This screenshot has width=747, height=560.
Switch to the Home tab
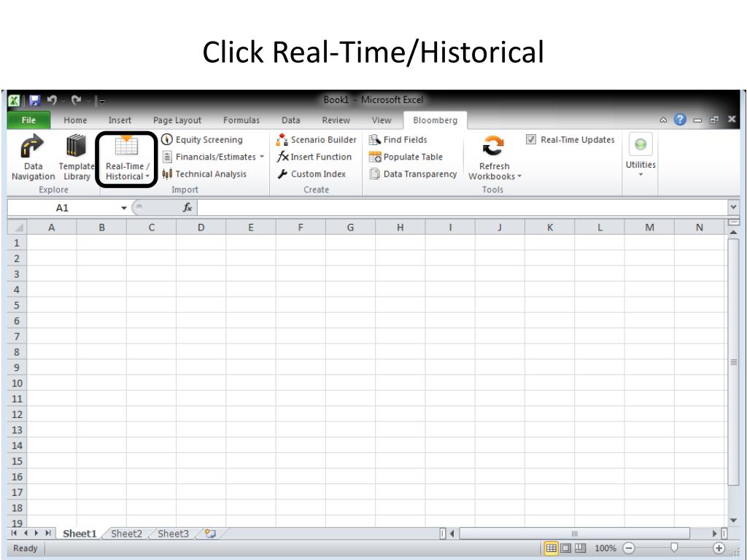click(75, 120)
